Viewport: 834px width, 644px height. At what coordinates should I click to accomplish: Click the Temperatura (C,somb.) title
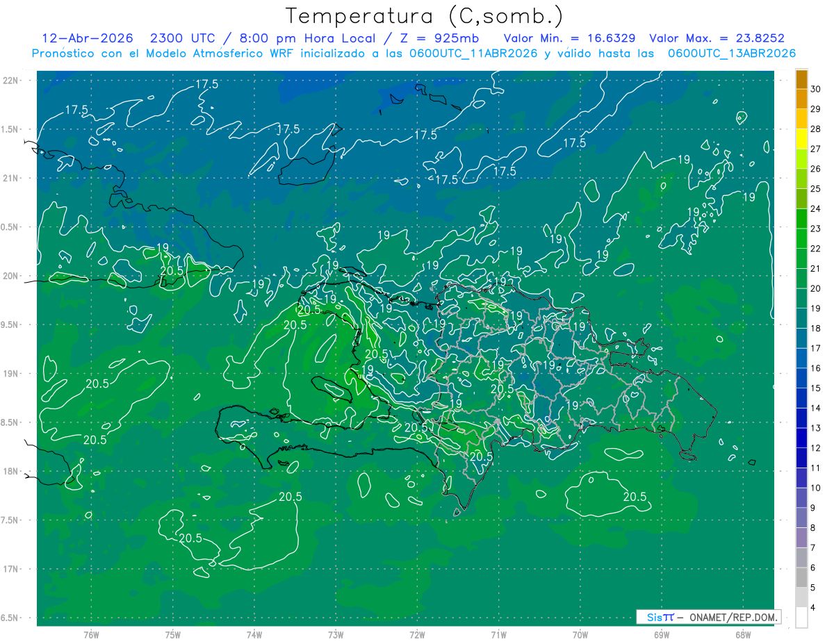click(x=424, y=16)
